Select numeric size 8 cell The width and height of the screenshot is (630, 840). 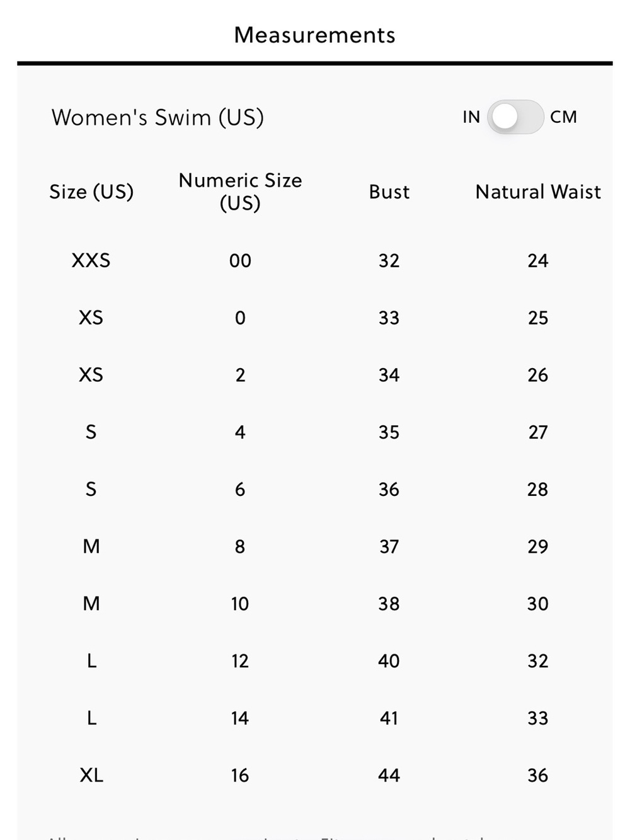pos(240,546)
